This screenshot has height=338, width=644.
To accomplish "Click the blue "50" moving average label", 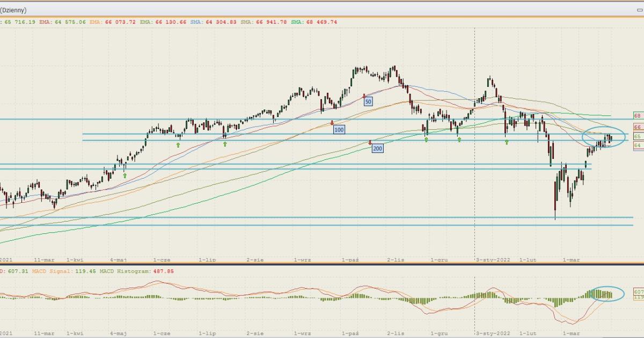I will coord(368,101).
